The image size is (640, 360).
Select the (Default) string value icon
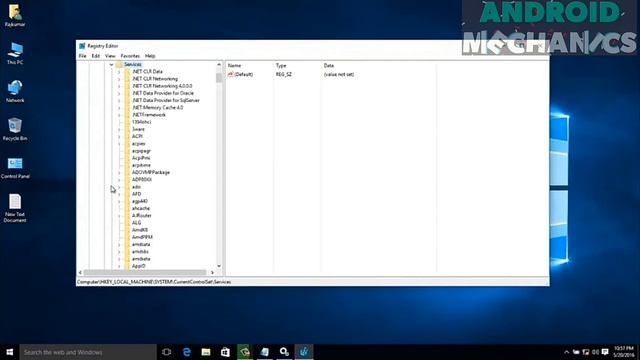coord(231,74)
